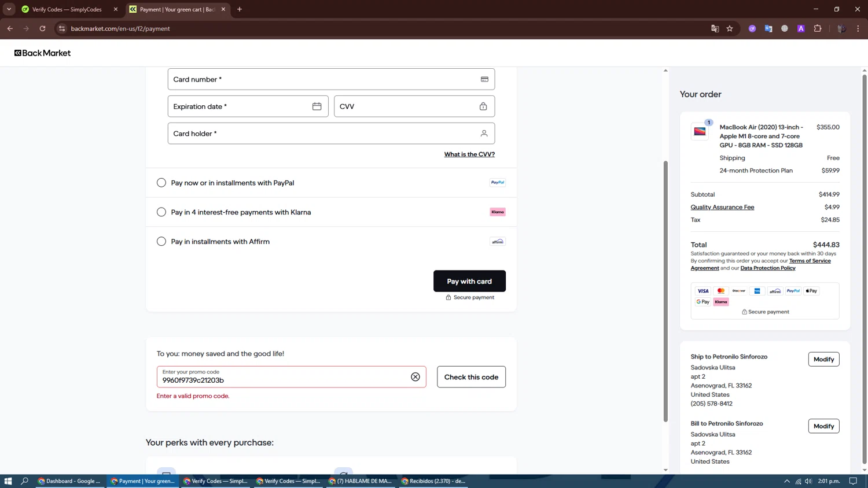Open the notification center icon in system tray

(853, 481)
